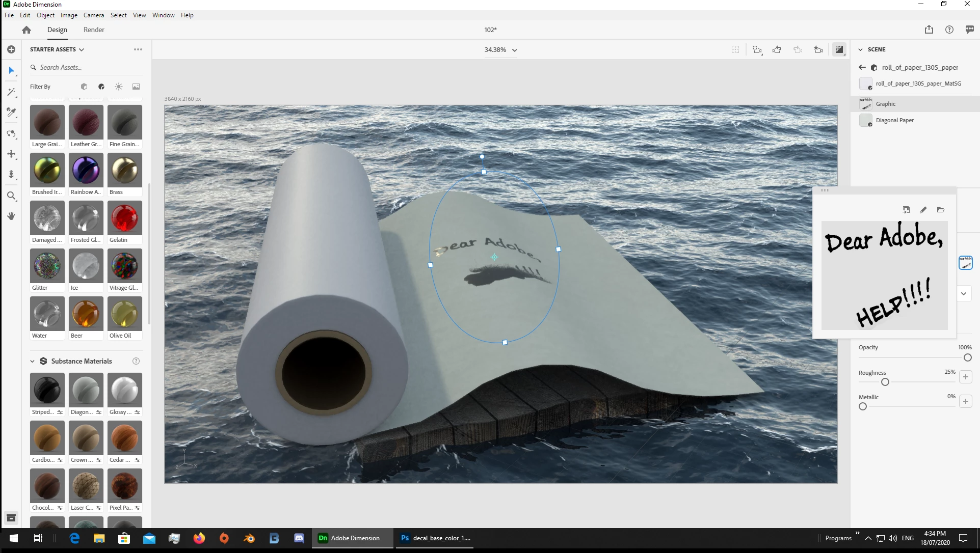Screen dimensions: 980x553
Task: Toggle render preview button in toolbar
Action: 839,50
